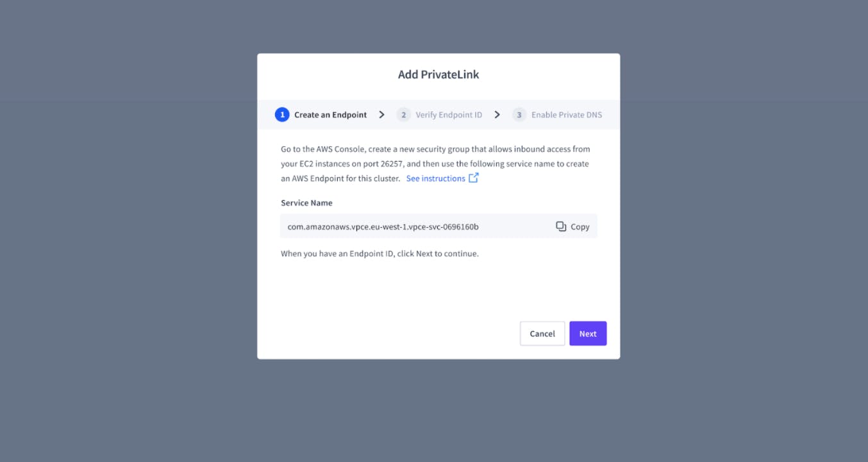
Task: Click the external link icon beside See instructions
Action: tap(474, 178)
